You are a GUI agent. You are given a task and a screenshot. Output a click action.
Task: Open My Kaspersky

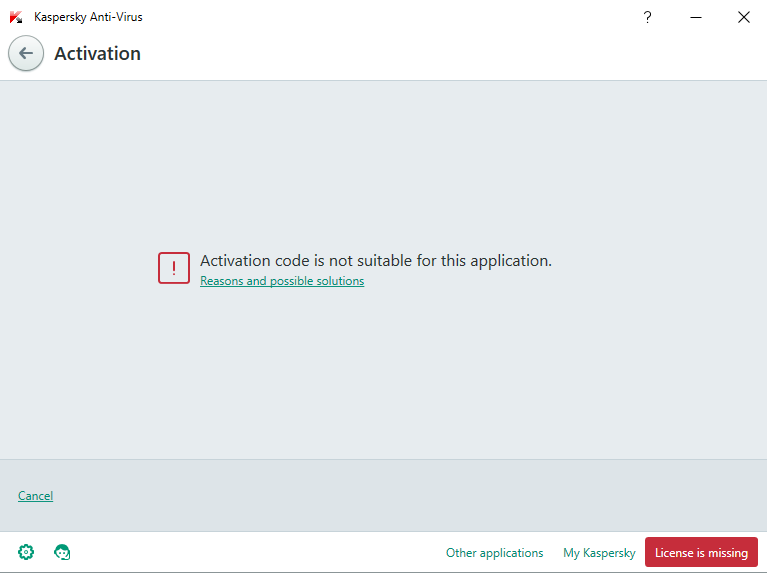599,552
